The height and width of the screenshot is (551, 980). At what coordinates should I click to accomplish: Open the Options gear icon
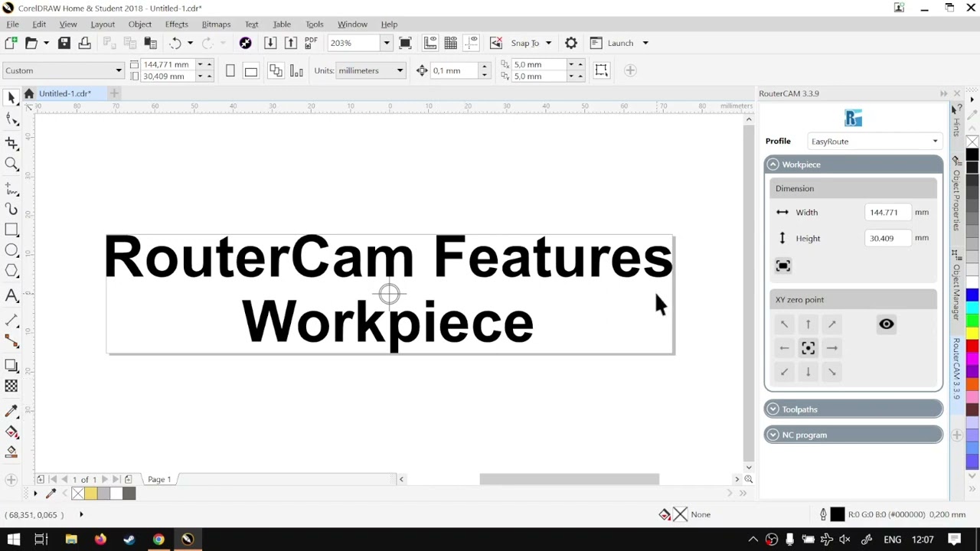coord(570,43)
